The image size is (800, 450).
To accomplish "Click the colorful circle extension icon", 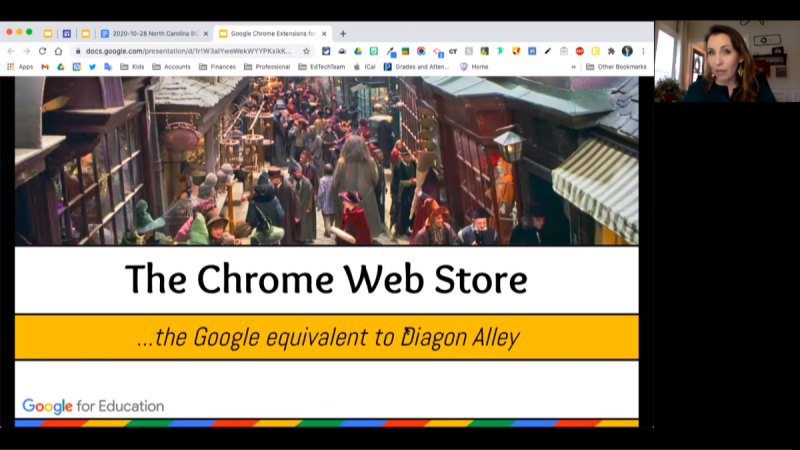I will pyautogui.click(x=421, y=51).
